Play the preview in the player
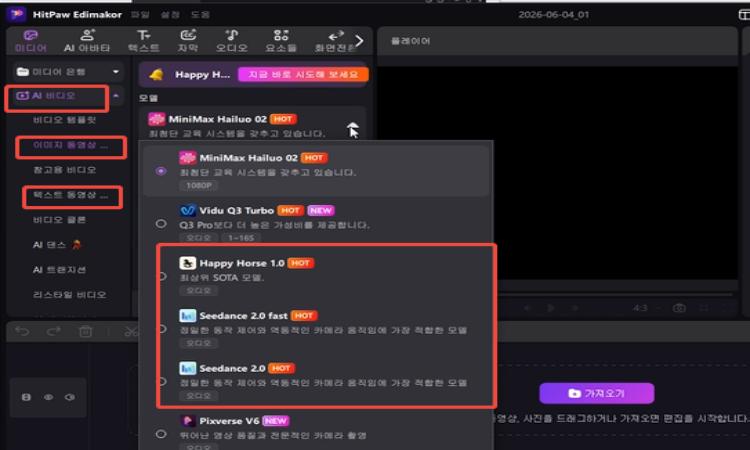This screenshot has width=750, height=450. tap(551, 308)
